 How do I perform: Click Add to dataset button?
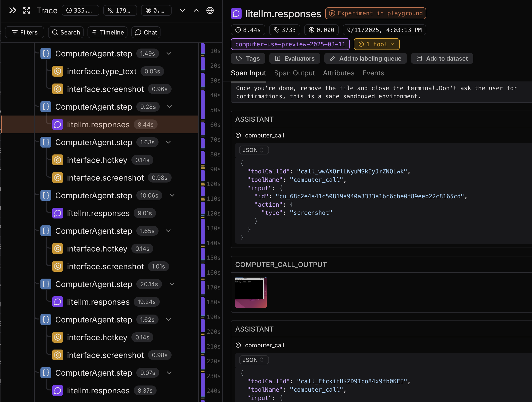[442, 59]
